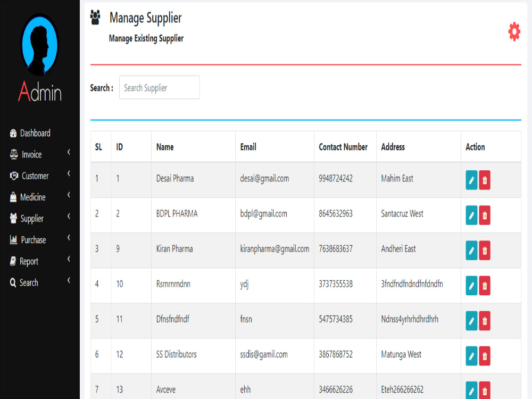
Task: Focus the Search Supplier input field
Action: click(x=160, y=88)
